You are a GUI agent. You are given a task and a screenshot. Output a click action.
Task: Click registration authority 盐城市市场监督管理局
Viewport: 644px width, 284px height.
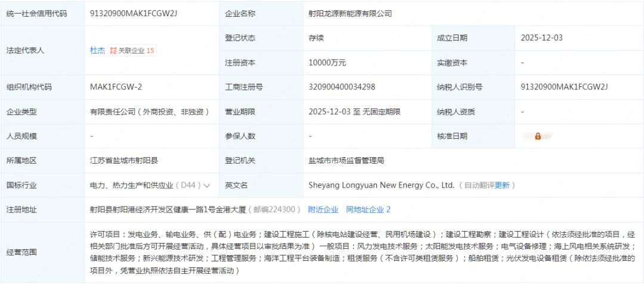(346, 161)
